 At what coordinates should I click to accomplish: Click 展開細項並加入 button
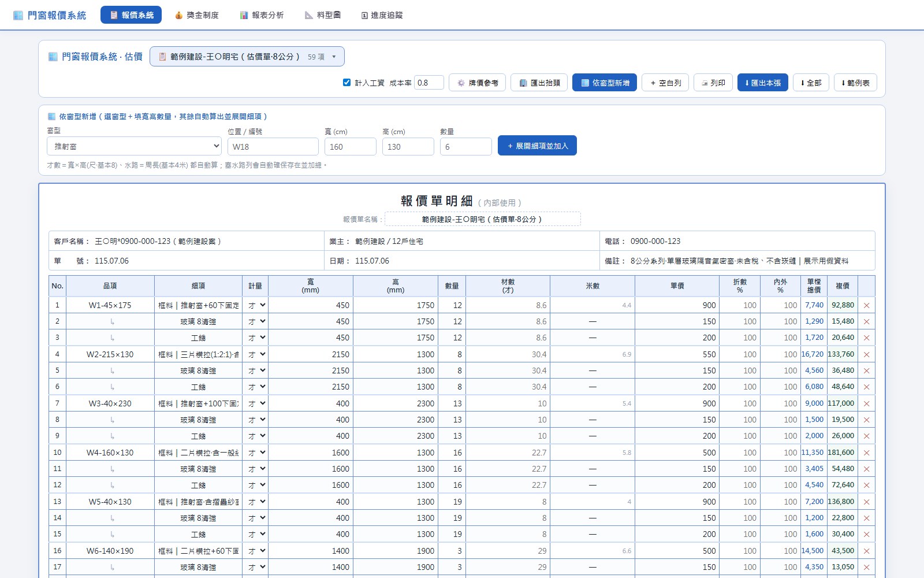(537, 146)
